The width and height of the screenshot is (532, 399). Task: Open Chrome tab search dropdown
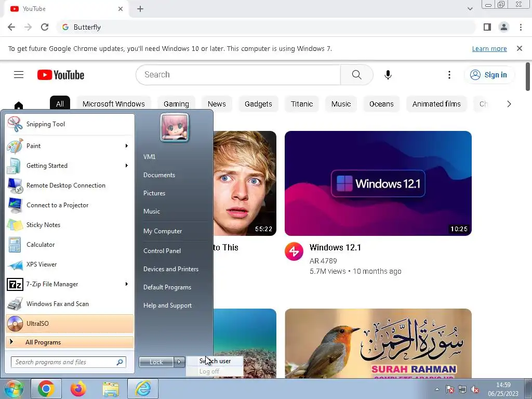click(x=470, y=9)
